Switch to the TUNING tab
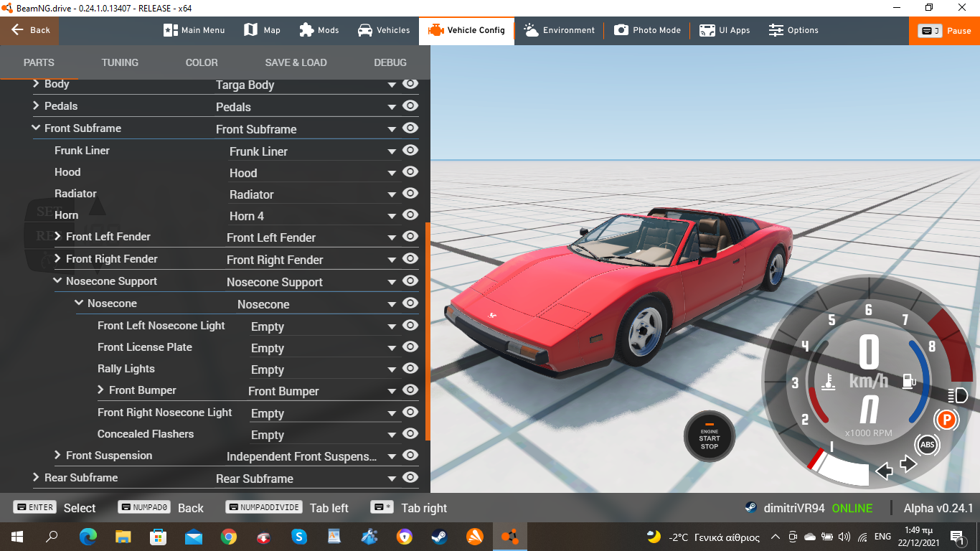Viewport: 980px width, 551px height. pos(120,62)
